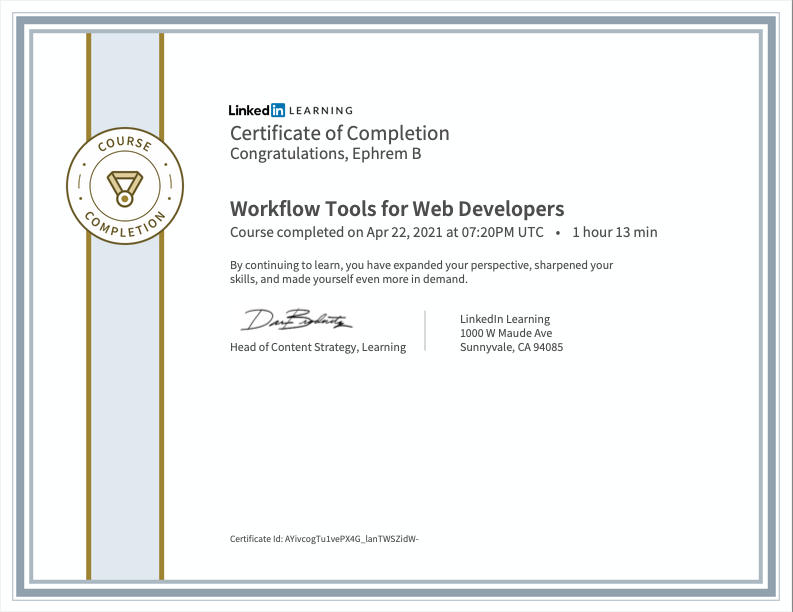
Task: Select the Workflow Tools for Web Developers title
Action: click(397, 209)
